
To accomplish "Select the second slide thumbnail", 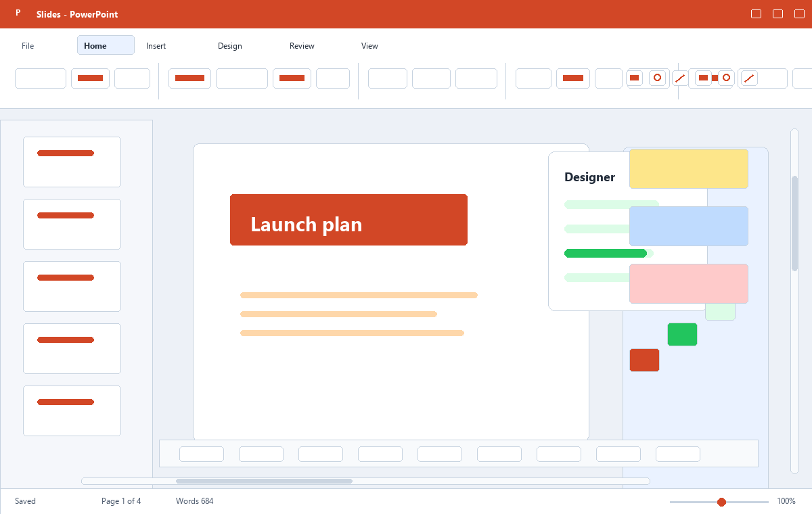I will 72,224.
